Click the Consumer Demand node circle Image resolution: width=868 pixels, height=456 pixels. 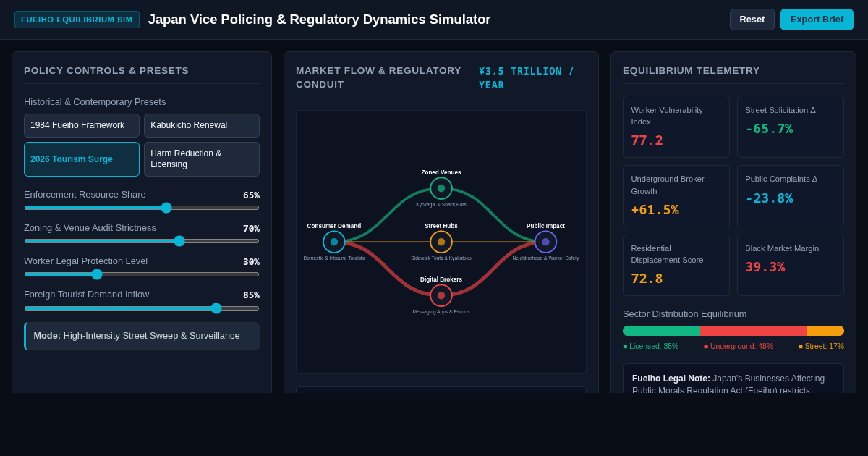coord(334,242)
